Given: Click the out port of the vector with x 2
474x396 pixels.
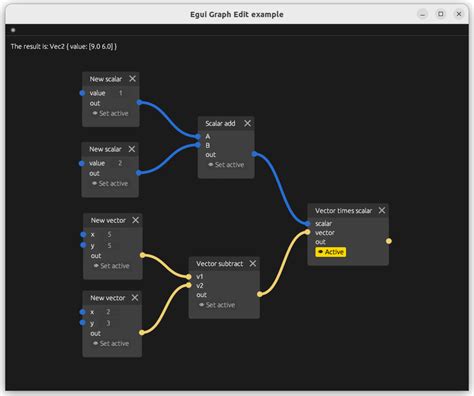Looking at the screenshot, I should (142, 332).
